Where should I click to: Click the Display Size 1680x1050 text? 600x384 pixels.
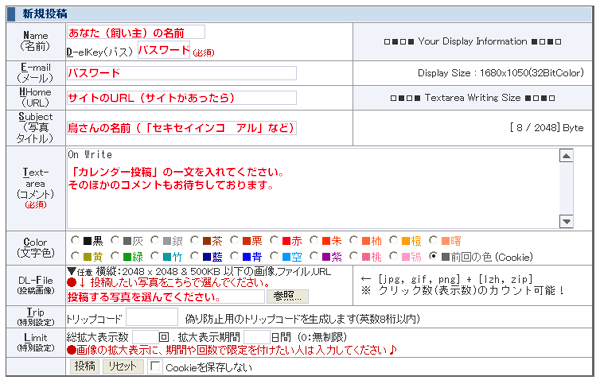501,73
